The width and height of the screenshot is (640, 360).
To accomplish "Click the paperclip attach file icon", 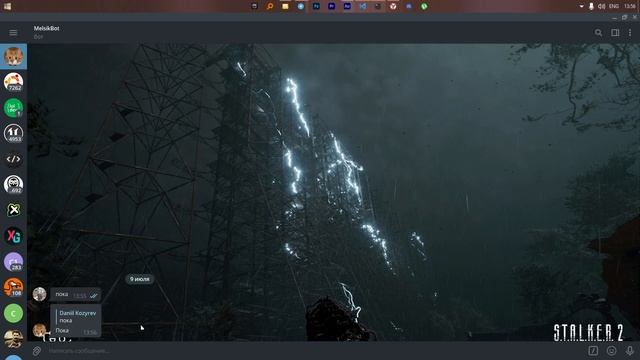I will tap(37, 351).
